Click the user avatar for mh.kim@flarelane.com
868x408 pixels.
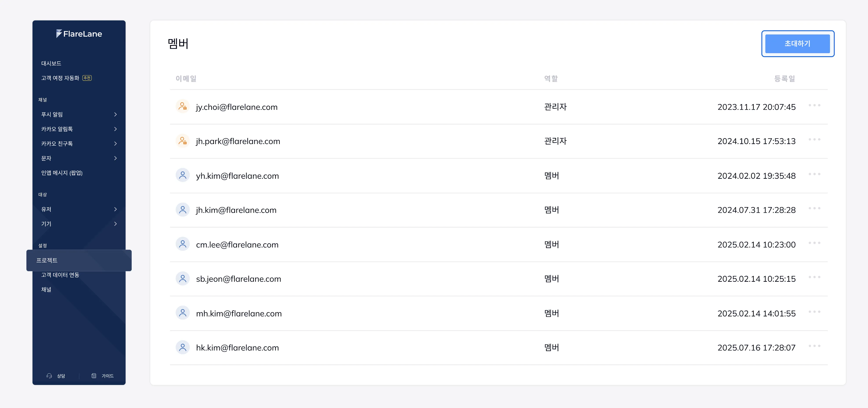tap(183, 313)
